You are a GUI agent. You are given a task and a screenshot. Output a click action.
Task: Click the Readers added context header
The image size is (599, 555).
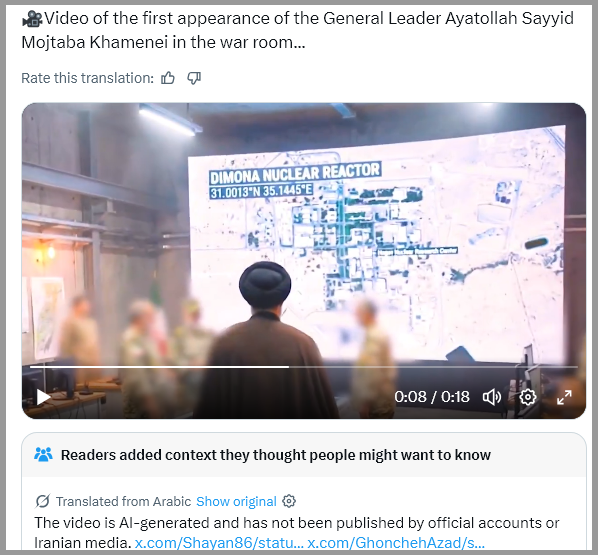(x=276, y=455)
